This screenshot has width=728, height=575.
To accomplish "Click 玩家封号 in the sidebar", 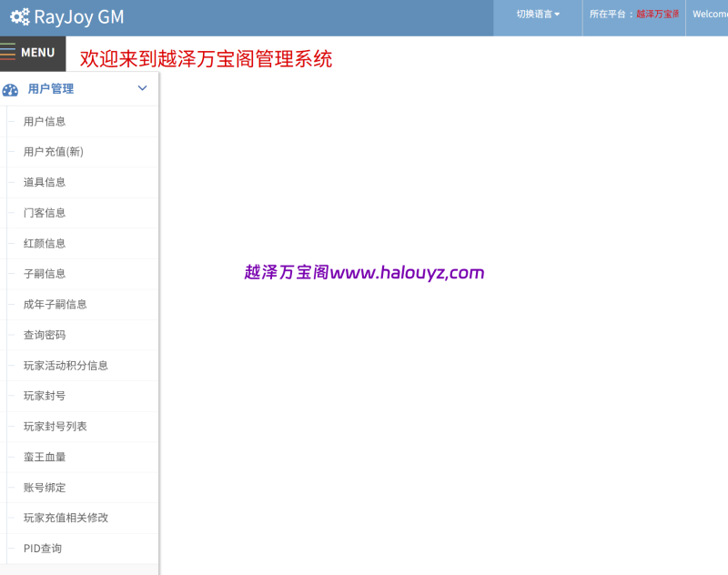I will point(45,396).
